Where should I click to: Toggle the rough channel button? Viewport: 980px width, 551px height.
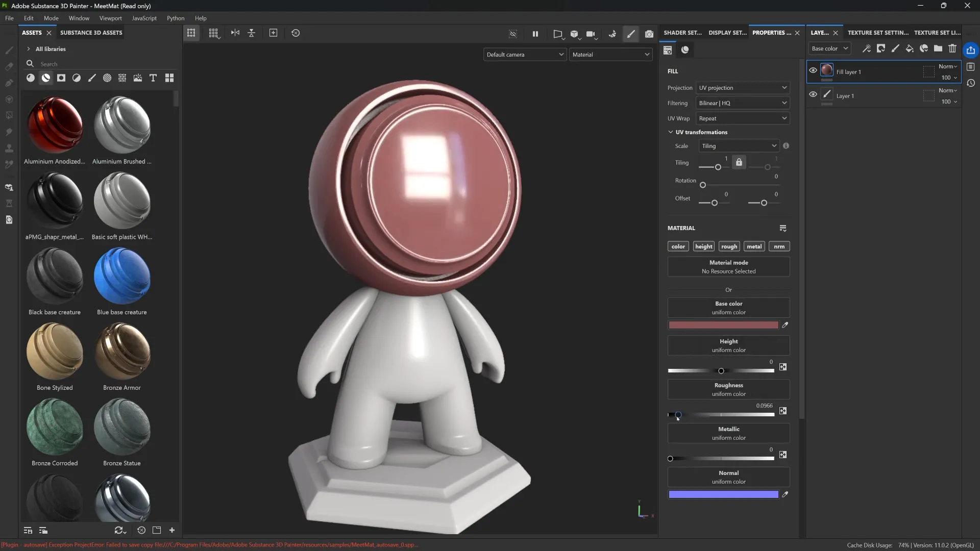coord(729,246)
